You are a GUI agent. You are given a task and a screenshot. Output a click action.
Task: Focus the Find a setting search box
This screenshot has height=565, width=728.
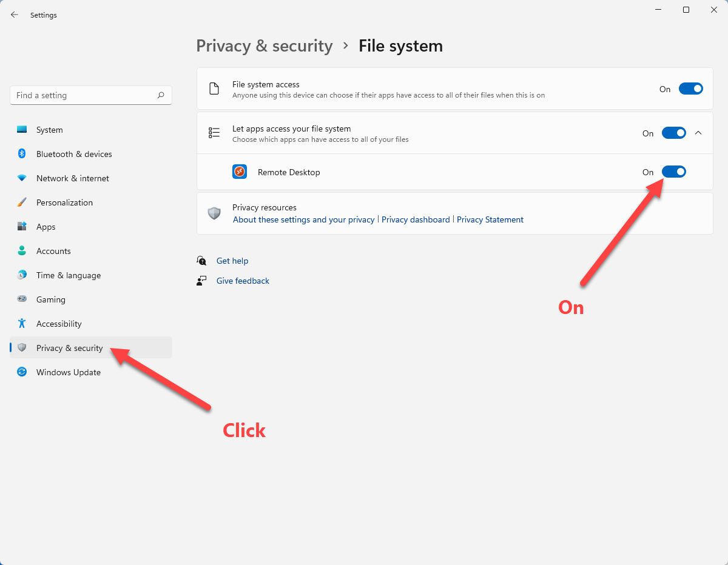tap(91, 95)
